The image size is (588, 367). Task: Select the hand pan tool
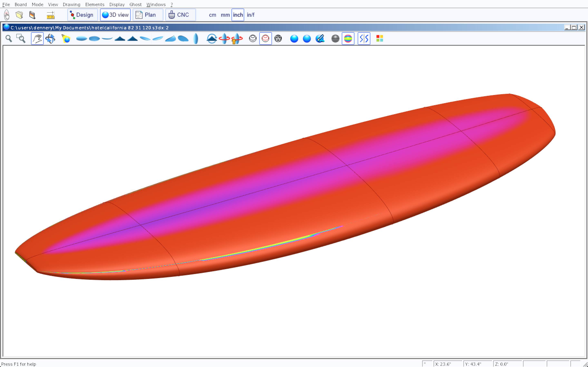click(x=37, y=38)
